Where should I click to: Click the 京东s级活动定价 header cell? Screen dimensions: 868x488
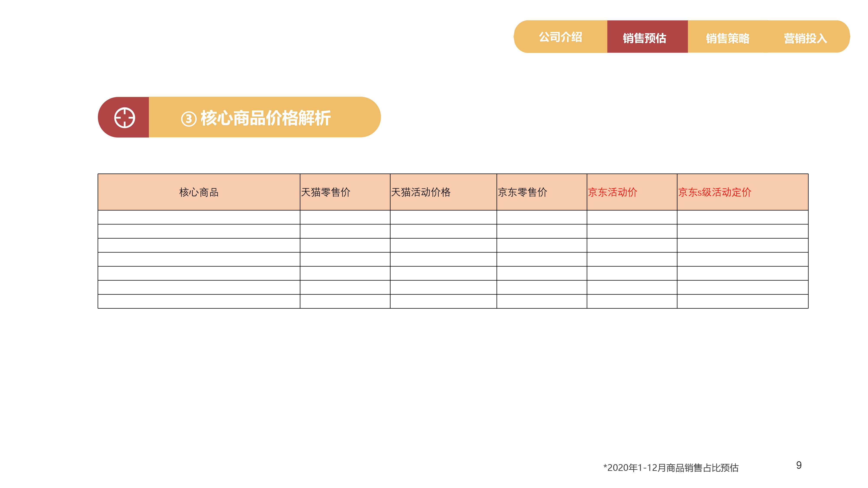pyautogui.click(x=743, y=192)
